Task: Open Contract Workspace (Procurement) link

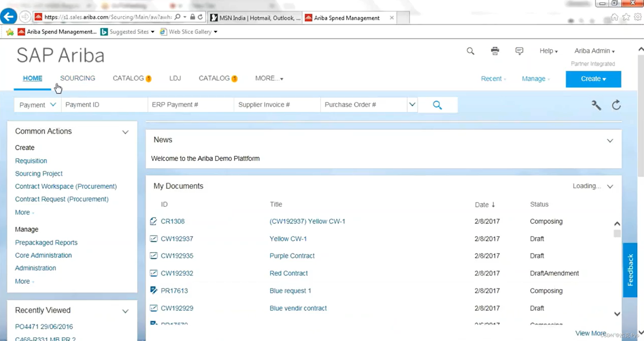Action: (x=66, y=186)
